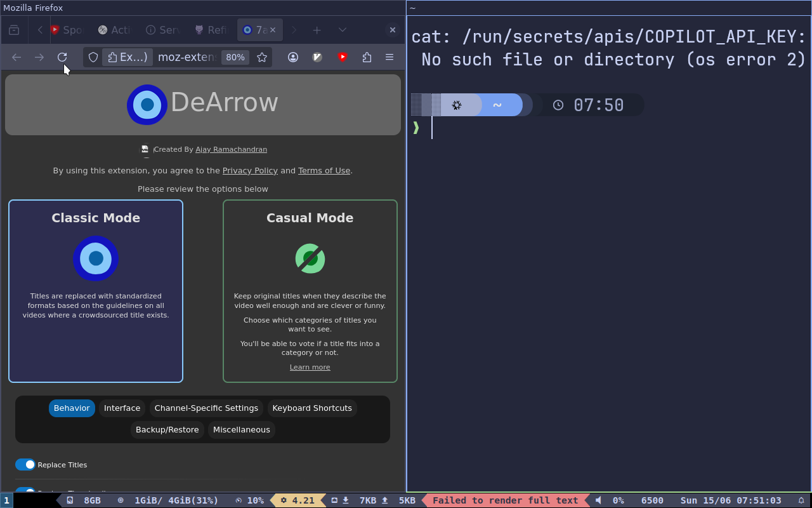This screenshot has height=508, width=812.
Task: Open Learn more link in Casual Mode
Action: (x=310, y=367)
